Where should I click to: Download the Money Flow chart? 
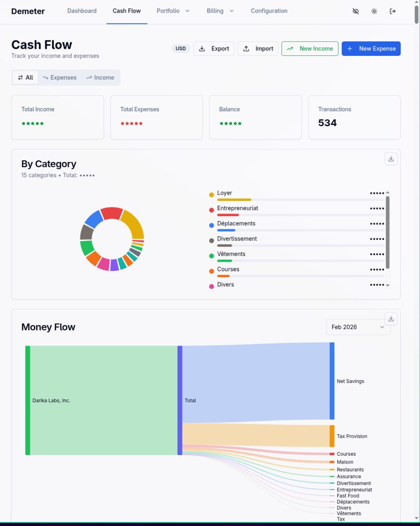coord(391,319)
